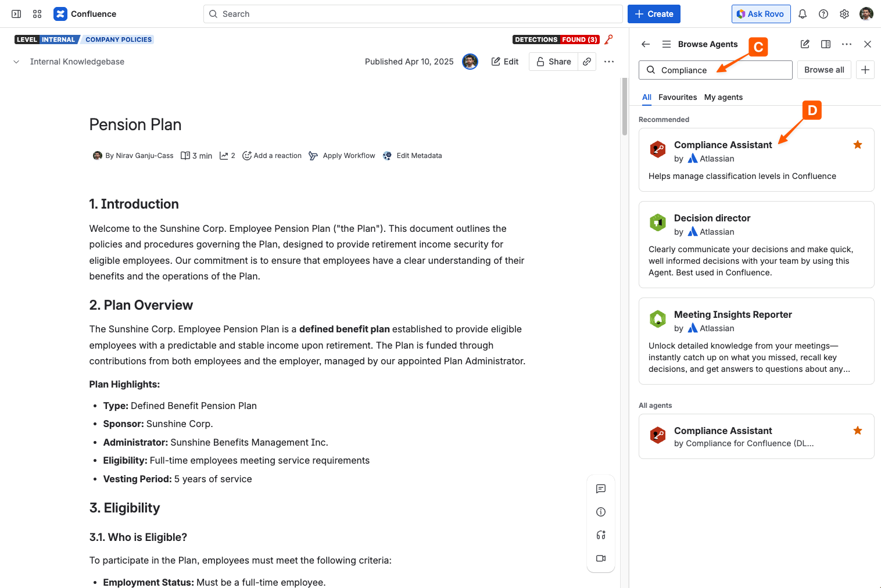Toggle the left sidebar collapse button
This screenshot has width=881, height=588.
click(16, 14)
